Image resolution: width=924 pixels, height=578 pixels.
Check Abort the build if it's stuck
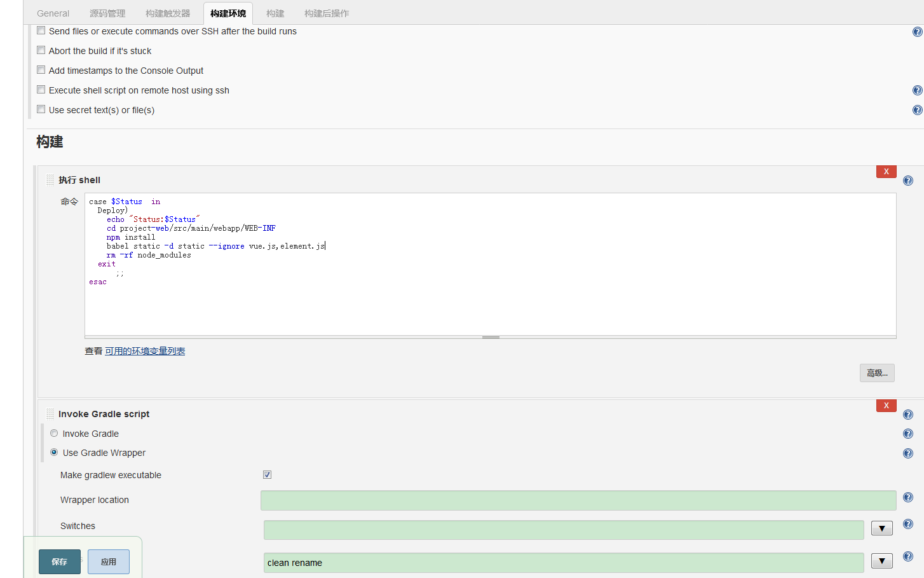[x=41, y=50]
